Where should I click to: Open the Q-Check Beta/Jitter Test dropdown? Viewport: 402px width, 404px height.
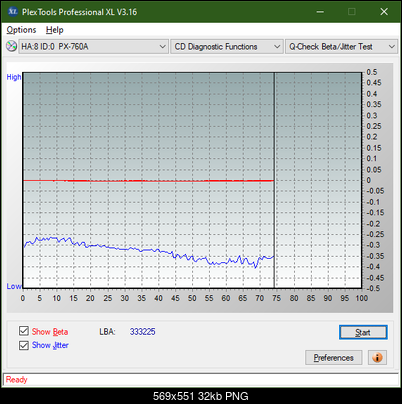pos(341,47)
